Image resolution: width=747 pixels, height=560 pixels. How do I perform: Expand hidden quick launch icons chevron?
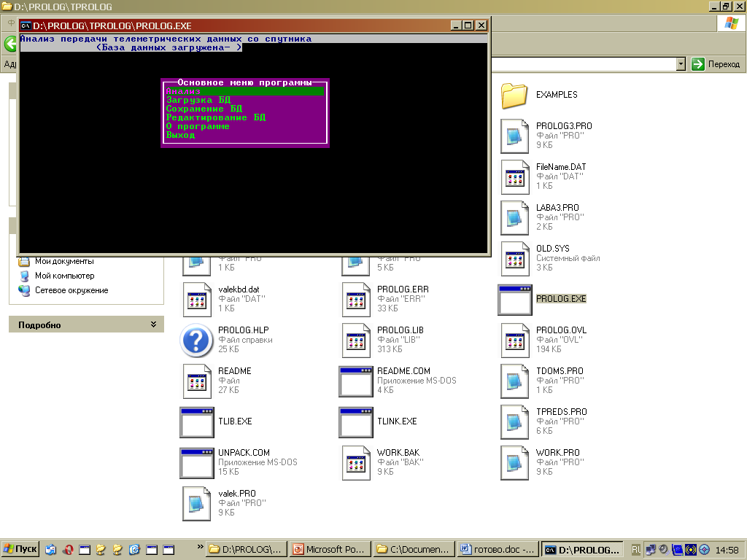tap(201, 548)
